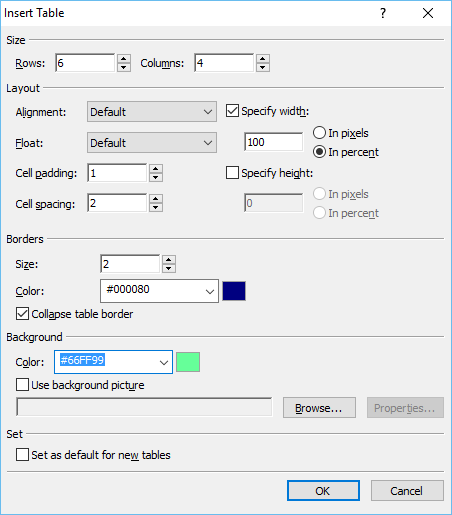Screen dimensions: 452x515
Task: Click the green background color swatch
Action: click(x=188, y=362)
